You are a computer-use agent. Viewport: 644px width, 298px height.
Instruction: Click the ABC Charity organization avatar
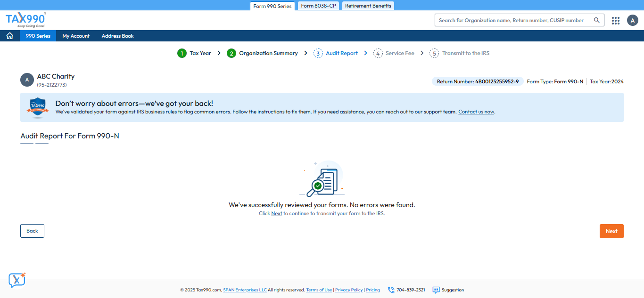27,80
